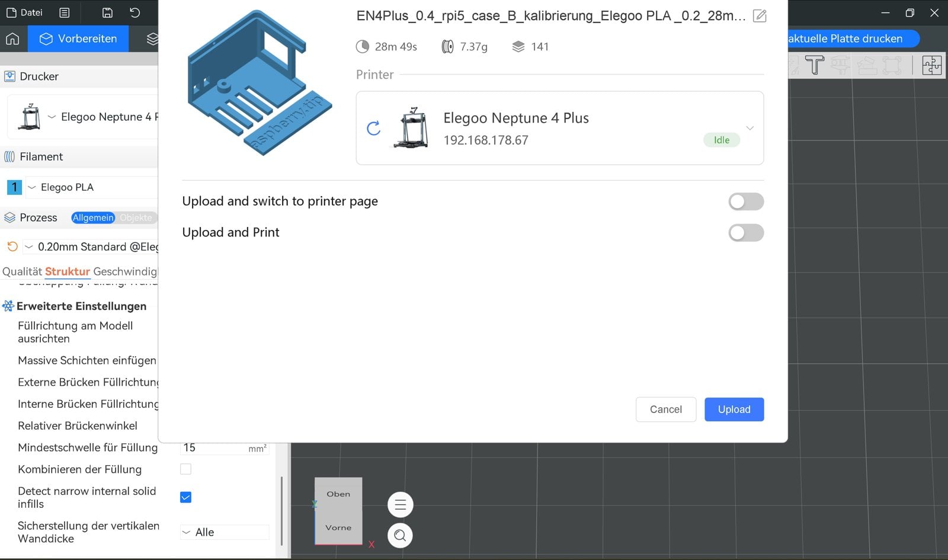Enable the Kombinieren der Füllung checkbox
The image size is (948, 560).
pos(185,469)
